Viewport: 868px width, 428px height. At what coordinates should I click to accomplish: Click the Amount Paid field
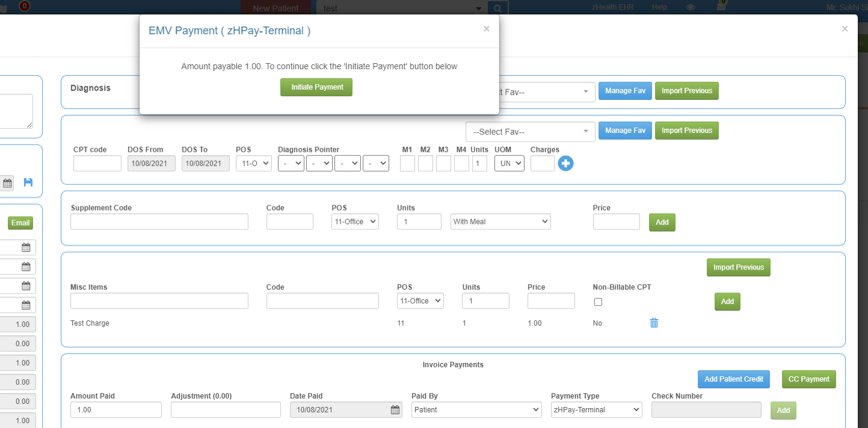click(x=116, y=409)
